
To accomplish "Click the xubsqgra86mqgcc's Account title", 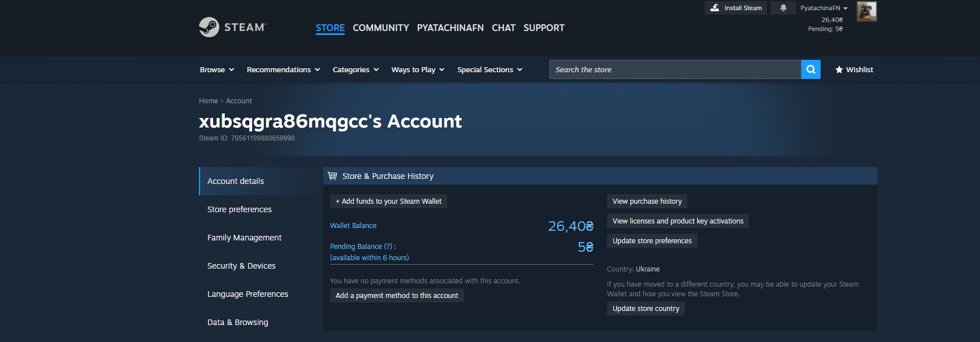I will coord(330,121).
